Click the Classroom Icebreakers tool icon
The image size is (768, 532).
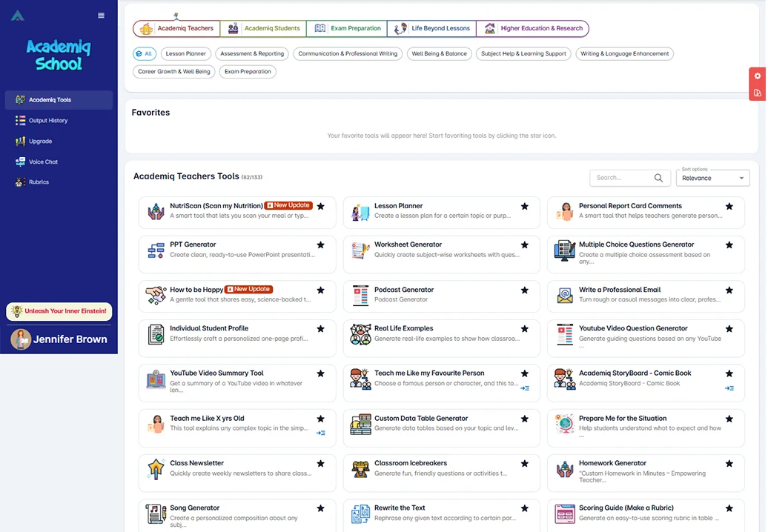(x=360, y=469)
